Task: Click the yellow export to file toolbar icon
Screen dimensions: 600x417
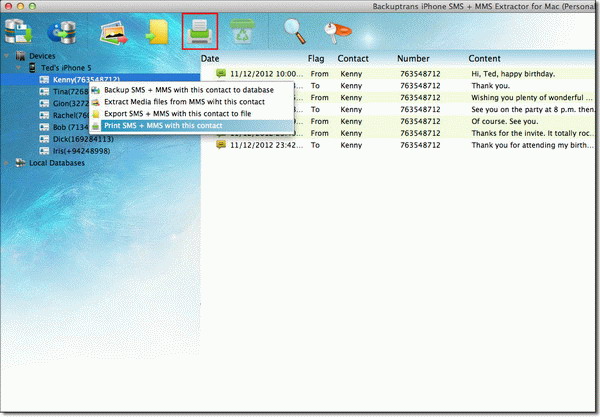Action: (x=158, y=32)
